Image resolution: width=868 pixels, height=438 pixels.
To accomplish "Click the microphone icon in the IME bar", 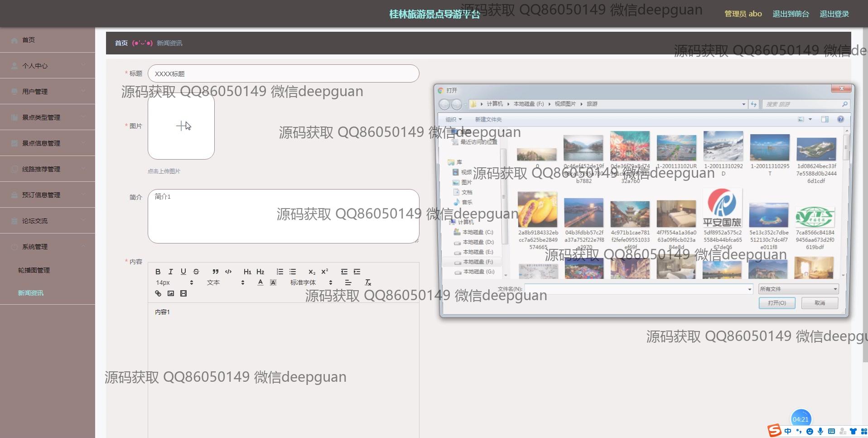I will click(x=820, y=431).
